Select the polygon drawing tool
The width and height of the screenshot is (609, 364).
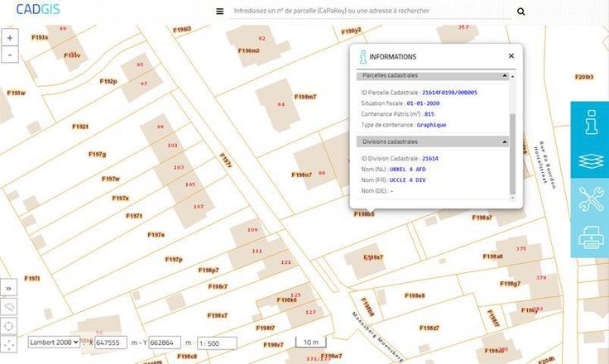tap(9, 306)
